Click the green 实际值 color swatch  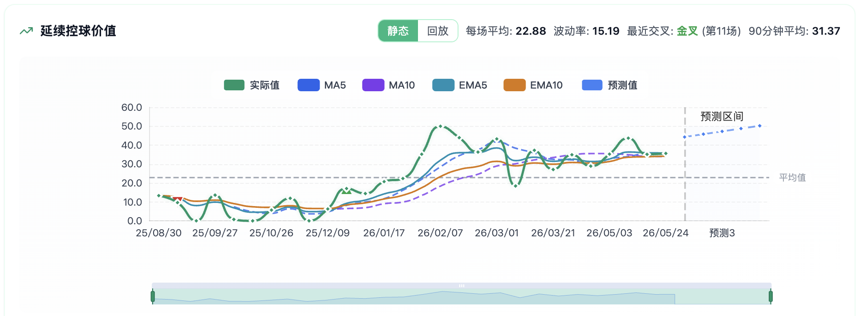[x=234, y=85]
